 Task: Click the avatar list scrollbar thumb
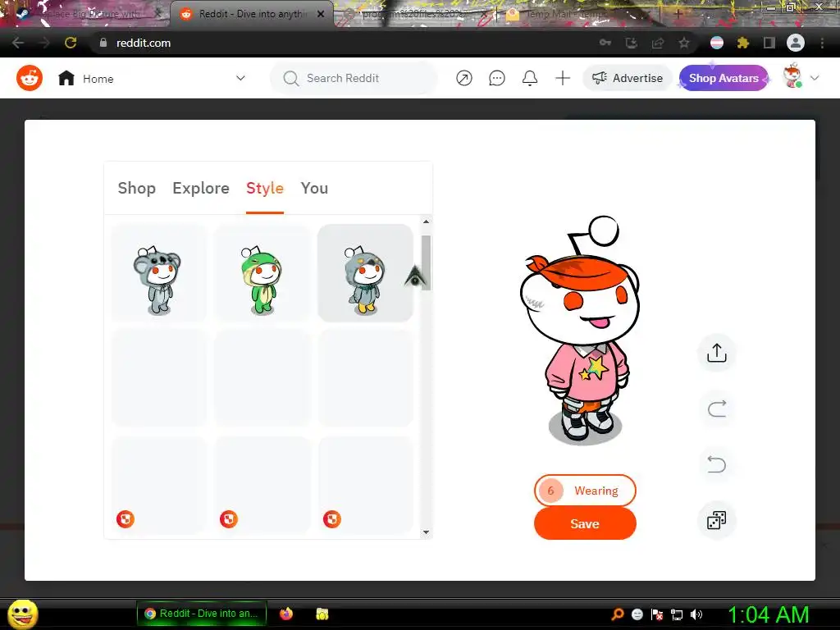[x=426, y=262]
